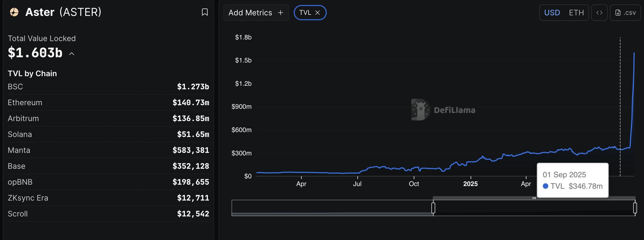Click the right range slider handle
Image resolution: width=644 pixels, height=240 pixels.
[x=635, y=208]
